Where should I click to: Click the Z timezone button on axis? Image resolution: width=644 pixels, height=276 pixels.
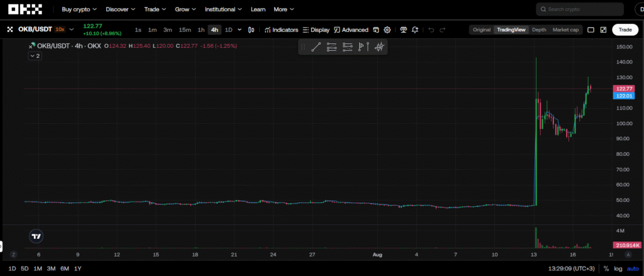pos(14,255)
